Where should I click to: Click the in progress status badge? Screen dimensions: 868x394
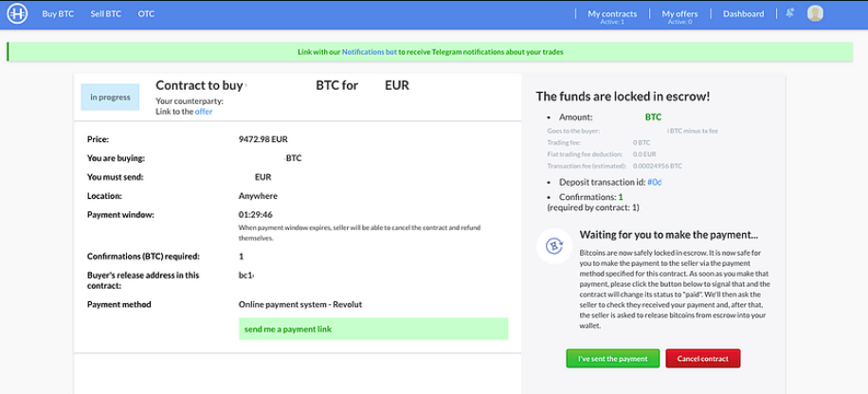110,97
